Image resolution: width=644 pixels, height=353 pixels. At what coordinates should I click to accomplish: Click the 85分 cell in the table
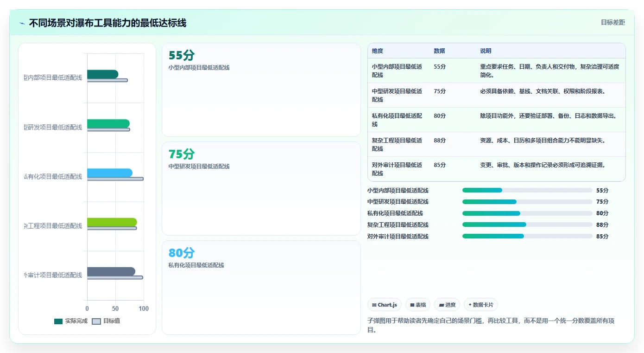click(440, 165)
